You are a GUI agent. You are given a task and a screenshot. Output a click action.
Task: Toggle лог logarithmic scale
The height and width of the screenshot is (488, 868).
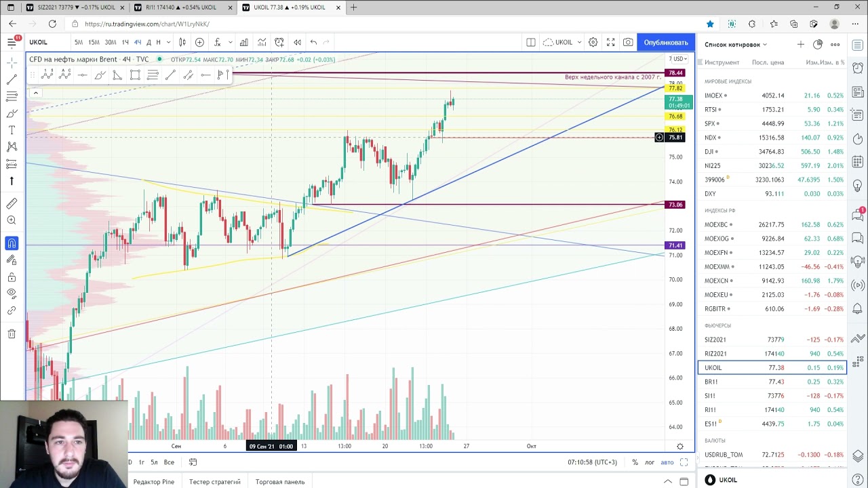[x=650, y=462]
